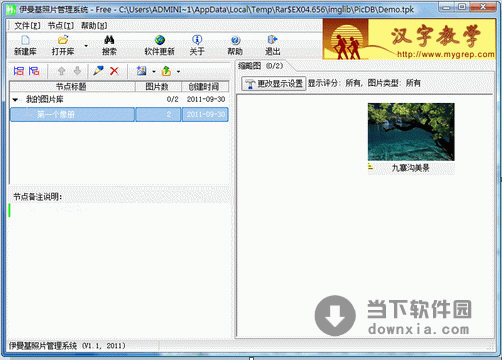The image size is (502, 360).
Task: Click the 新建库 new library icon
Action: click(x=25, y=40)
